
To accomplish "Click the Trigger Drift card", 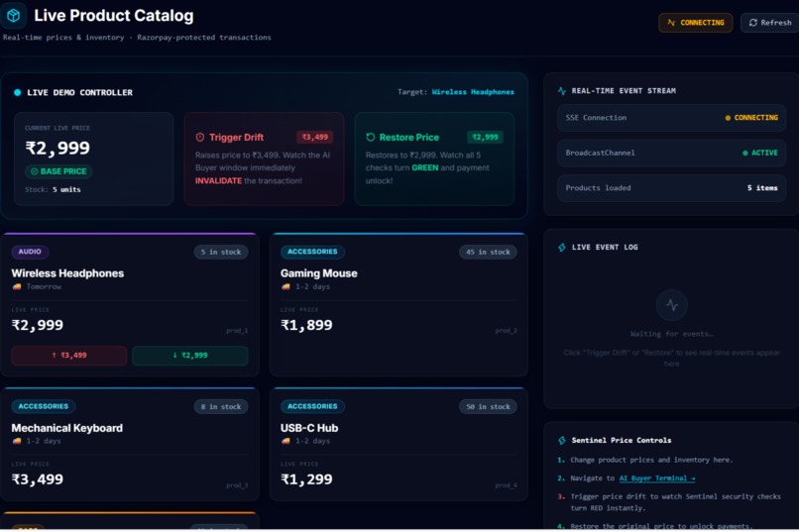I will point(264,159).
